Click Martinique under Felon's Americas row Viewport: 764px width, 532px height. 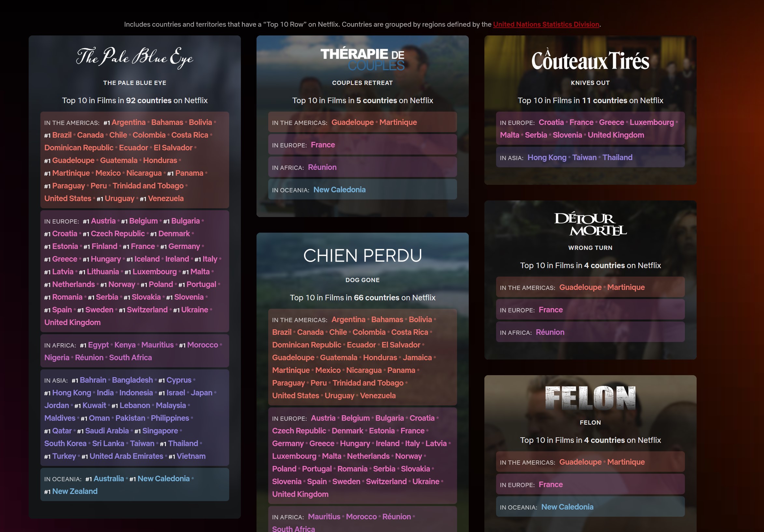(626, 462)
